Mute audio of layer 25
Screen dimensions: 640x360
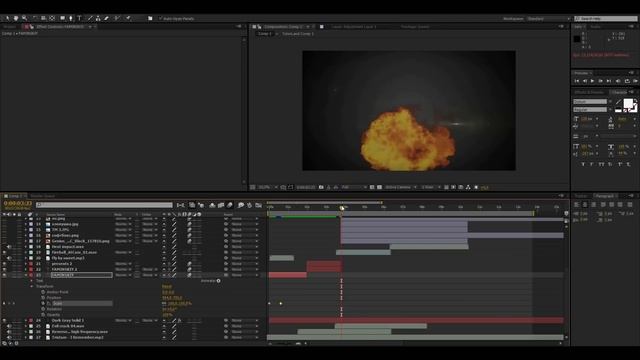[x=9, y=326]
